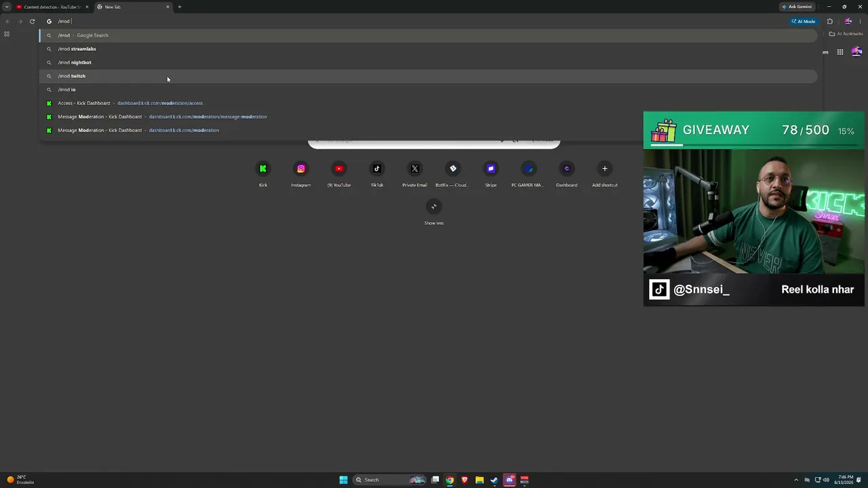
Task: Choose the '/mod nightbot' suggestion
Action: 428,62
